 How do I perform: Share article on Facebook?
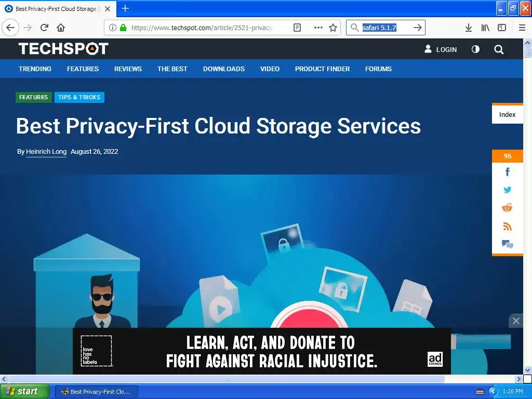507,172
